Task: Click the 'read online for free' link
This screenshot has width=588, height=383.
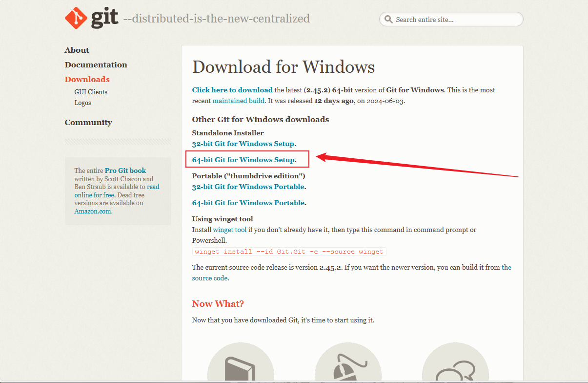Action: pos(117,191)
